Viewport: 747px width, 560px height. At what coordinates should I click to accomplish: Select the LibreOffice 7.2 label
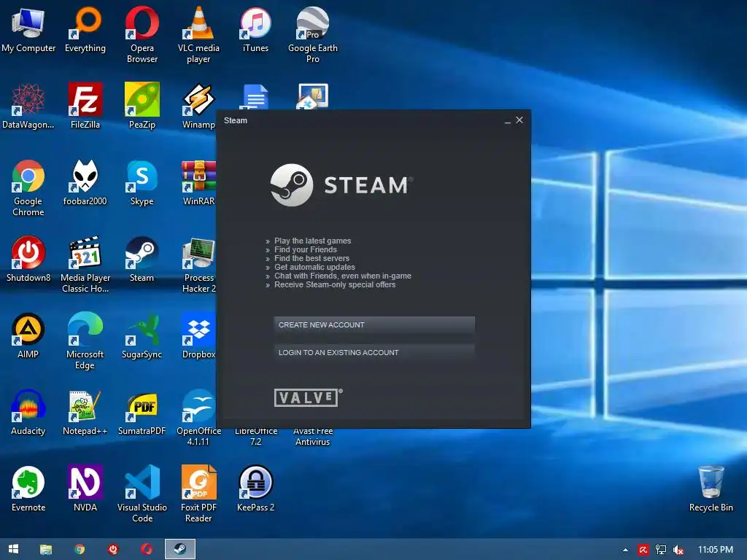pos(256,437)
